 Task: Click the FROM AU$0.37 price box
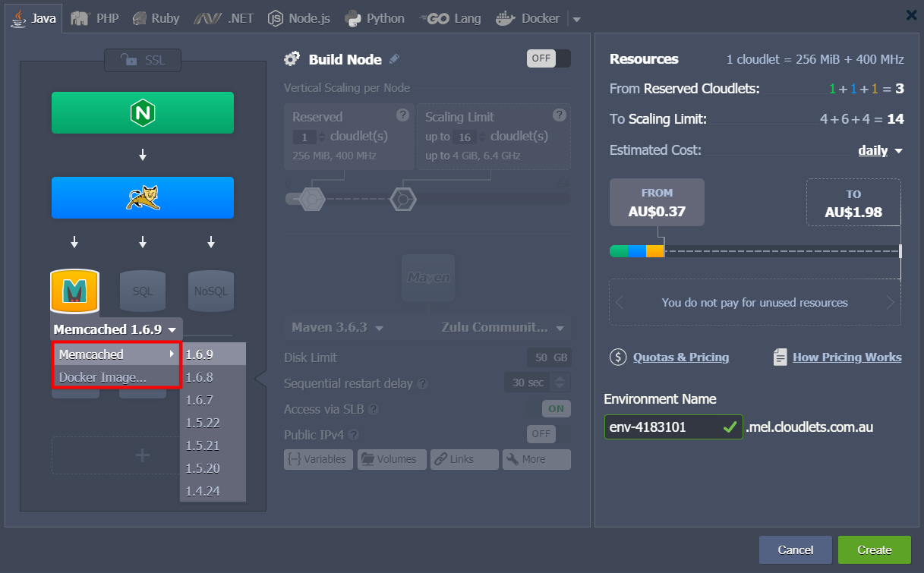click(x=657, y=203)
